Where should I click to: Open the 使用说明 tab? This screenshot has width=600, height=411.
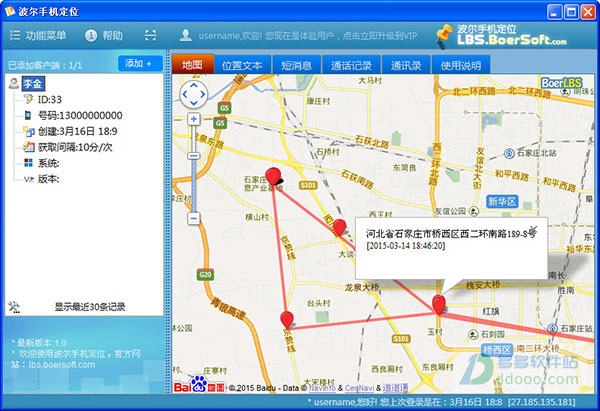461,65
